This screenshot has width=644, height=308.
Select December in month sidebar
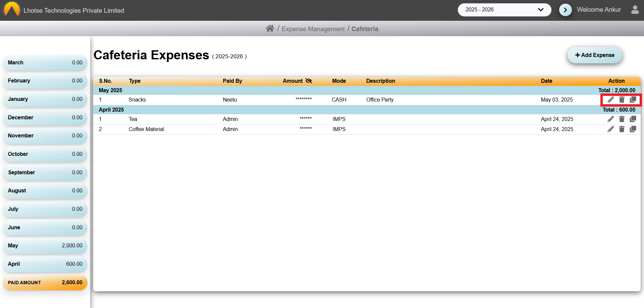[x=45, y=118]
